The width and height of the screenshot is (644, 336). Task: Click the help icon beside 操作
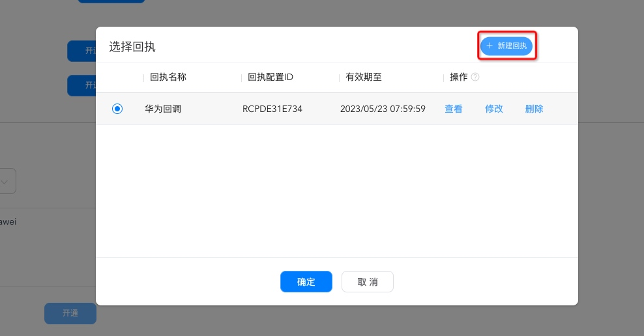coord(475,77)
